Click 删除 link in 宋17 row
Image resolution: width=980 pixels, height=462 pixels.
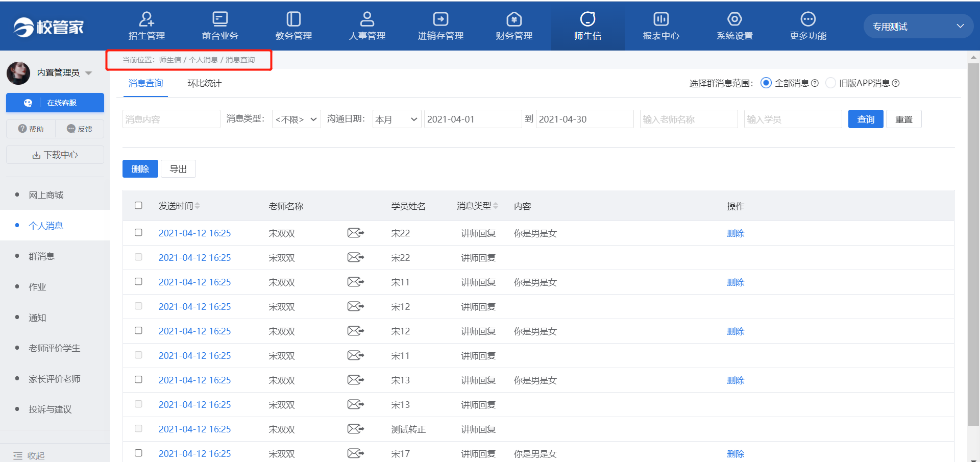point(736,454)
